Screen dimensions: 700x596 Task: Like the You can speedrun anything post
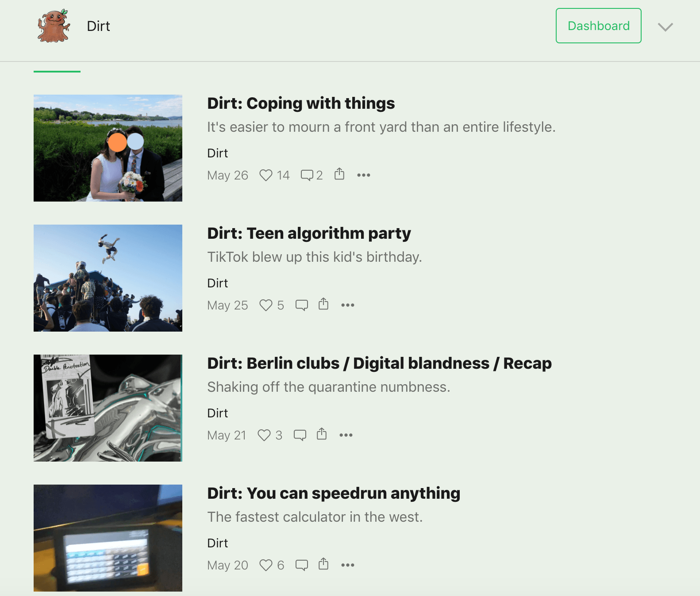[x=266, y=565]
